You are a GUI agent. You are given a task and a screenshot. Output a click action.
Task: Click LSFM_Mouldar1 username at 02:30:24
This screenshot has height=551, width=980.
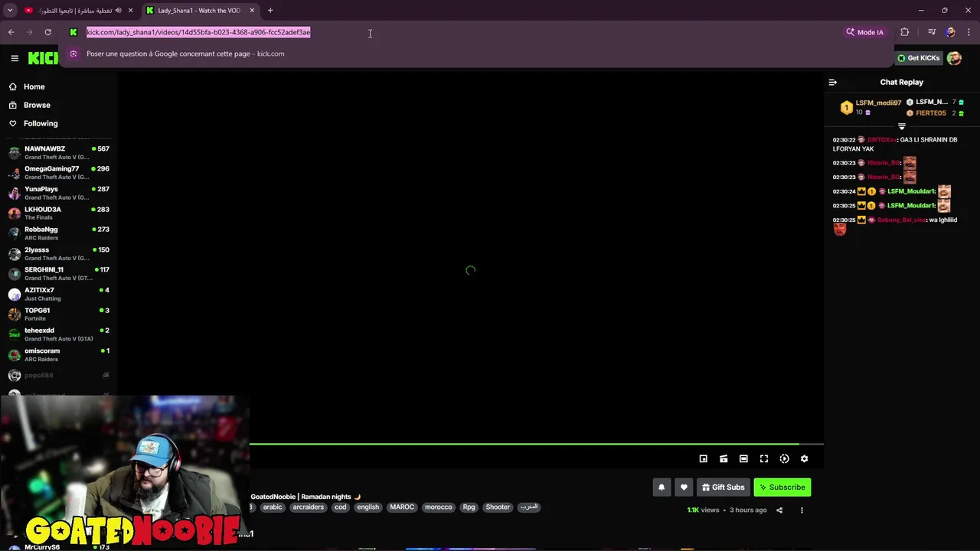pyautogui.click(x=911, y=191)
